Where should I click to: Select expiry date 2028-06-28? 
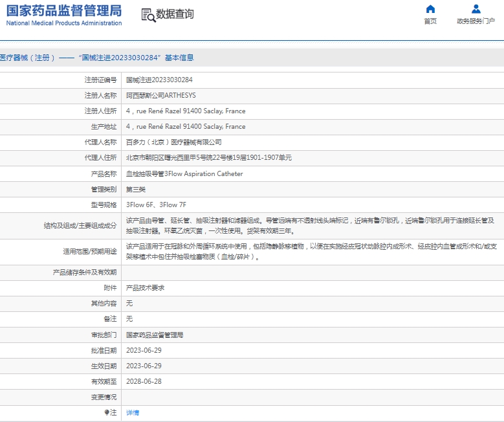point(144,381)
